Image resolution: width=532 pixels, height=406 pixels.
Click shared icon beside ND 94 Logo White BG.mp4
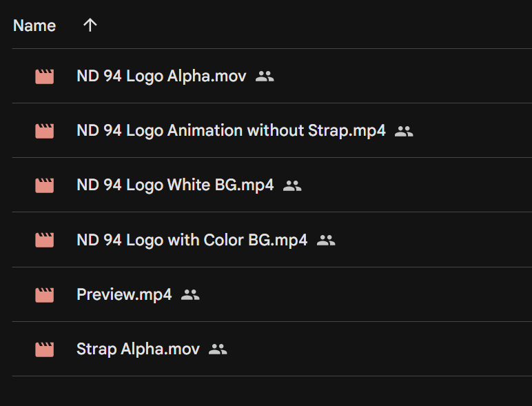point(292,185)
